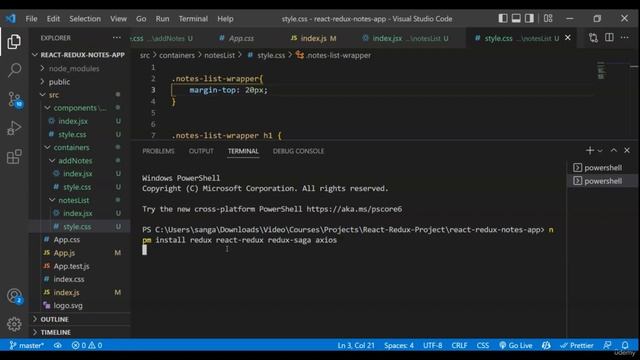Open the Help menu

click(x=225, y=19)
